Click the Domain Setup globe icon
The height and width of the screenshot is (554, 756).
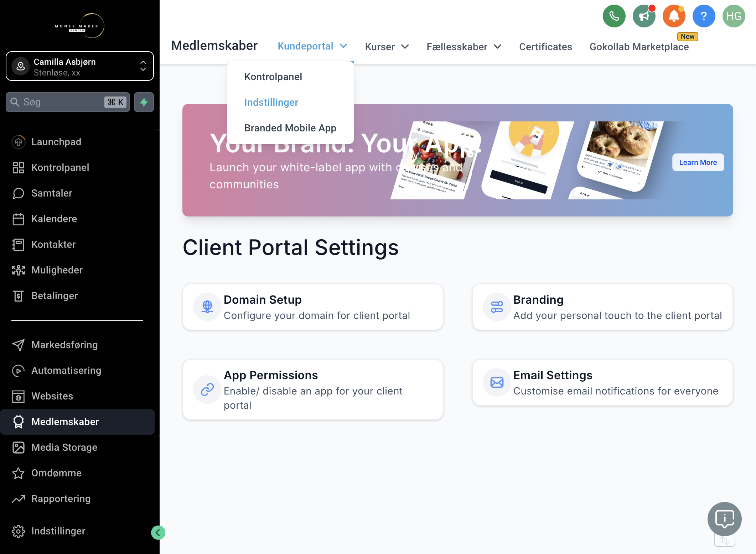tap(207, 307)
